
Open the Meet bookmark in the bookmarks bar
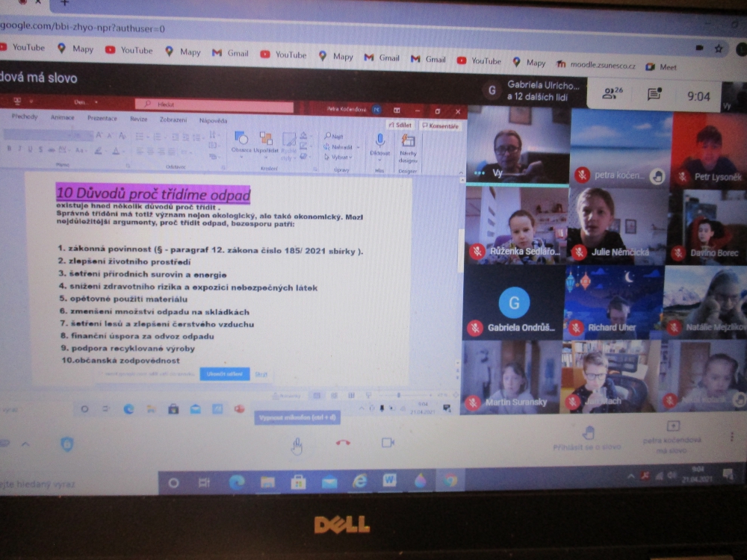(x=661, y=67)
